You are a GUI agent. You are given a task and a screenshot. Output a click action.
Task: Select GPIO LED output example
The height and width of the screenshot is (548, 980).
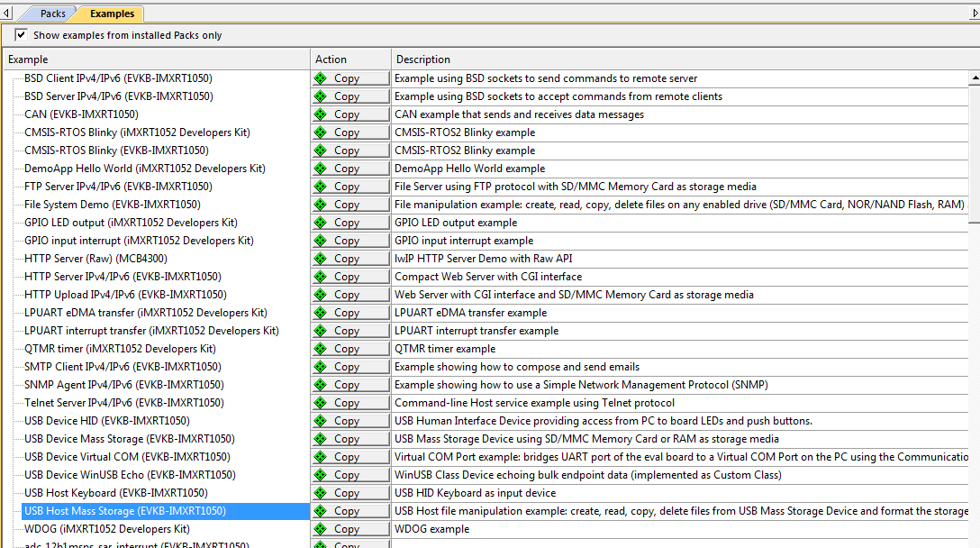click(131, 223)
